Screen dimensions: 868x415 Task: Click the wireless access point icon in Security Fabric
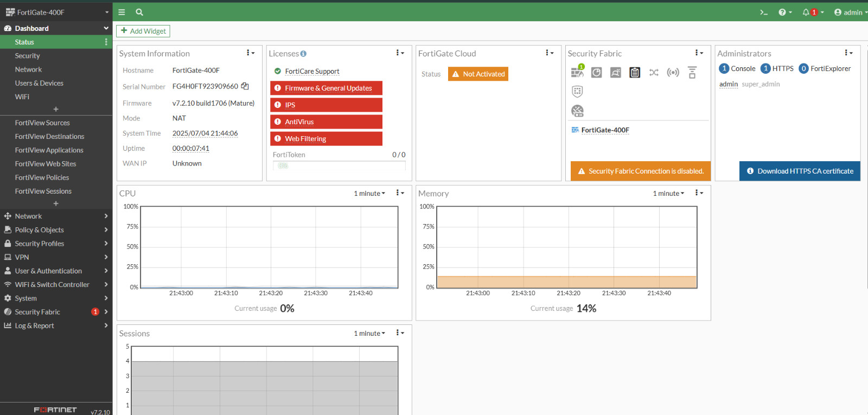point(673,72)
